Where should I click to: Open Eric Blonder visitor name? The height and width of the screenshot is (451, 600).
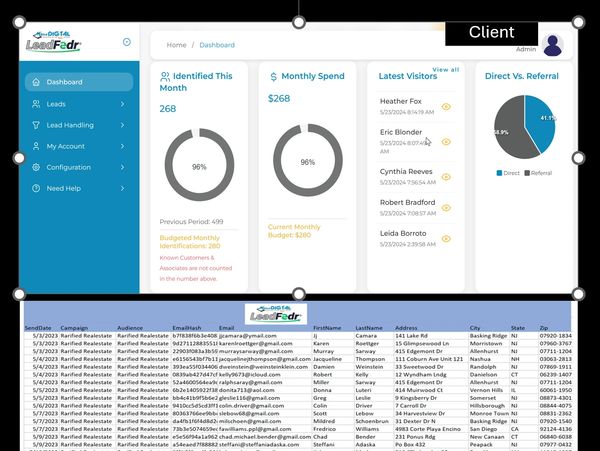[401, 132]
